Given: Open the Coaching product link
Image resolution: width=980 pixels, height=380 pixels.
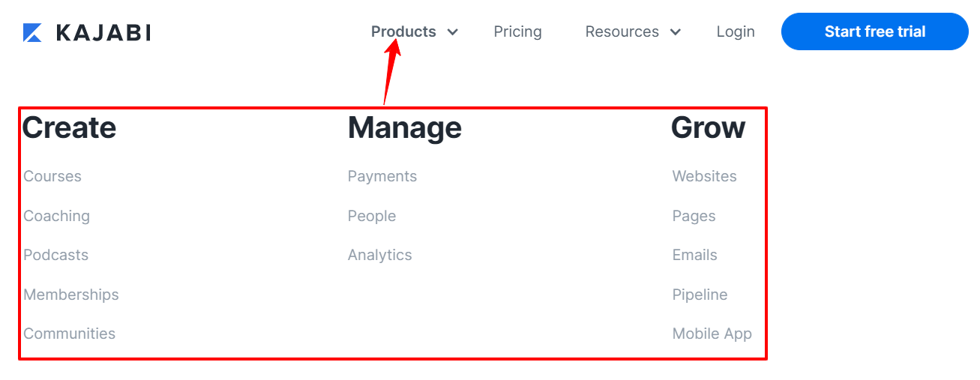Looking at the screenshot, I should coord(56,216).
